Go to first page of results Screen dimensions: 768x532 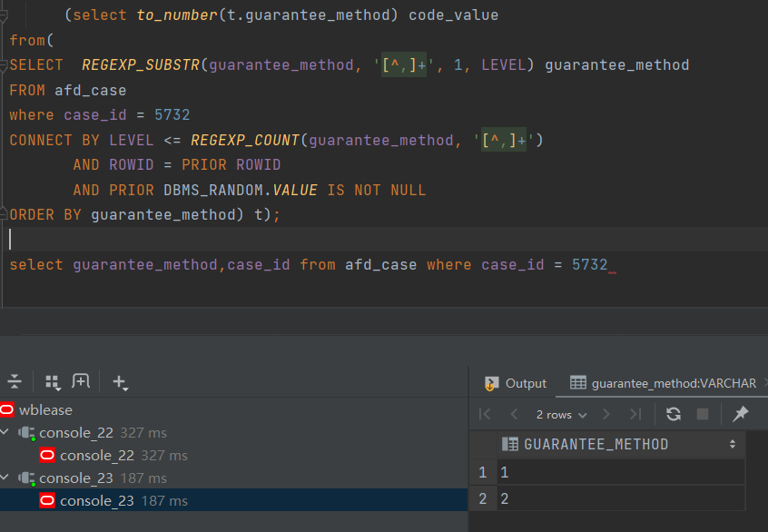pyautogui.click(x=485, y=414)
